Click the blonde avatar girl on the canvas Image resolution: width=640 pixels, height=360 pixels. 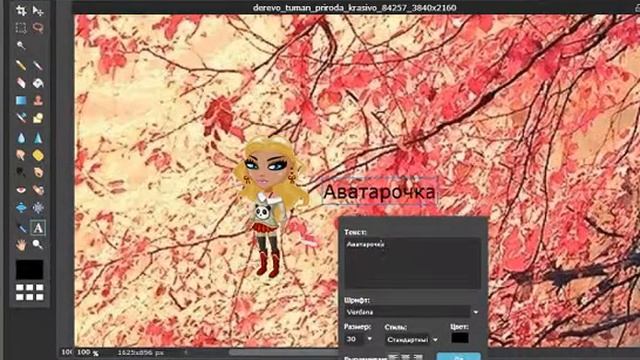269,207
